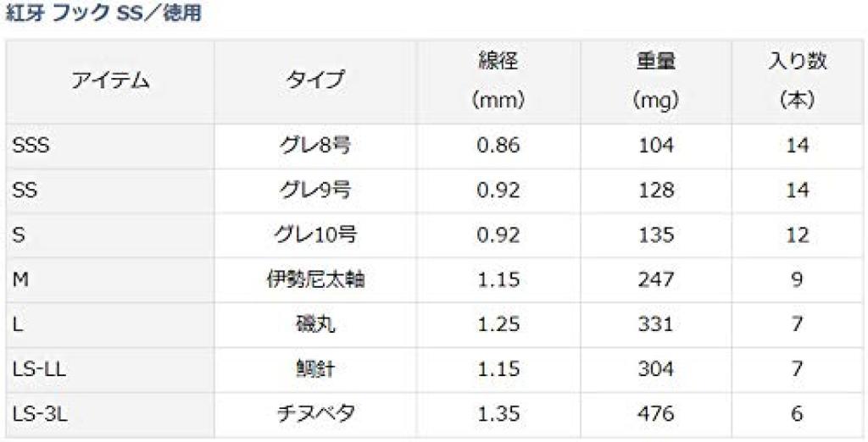This screenshot has width=868, height=442.
Task: Select the アイテム column header
Action: pyautogui.click(x=109, y=81)
